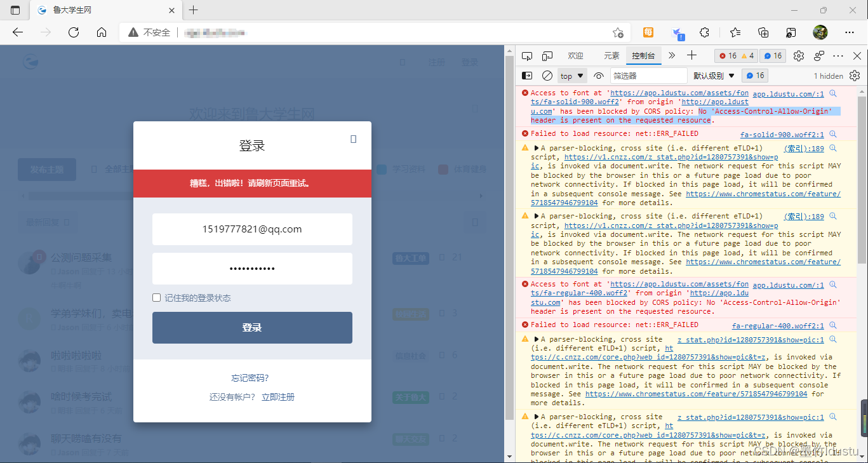Viewport: 868px width, 463px height.
Task: Add a new DevTools tool tab
Action: (x=692, y=56)
